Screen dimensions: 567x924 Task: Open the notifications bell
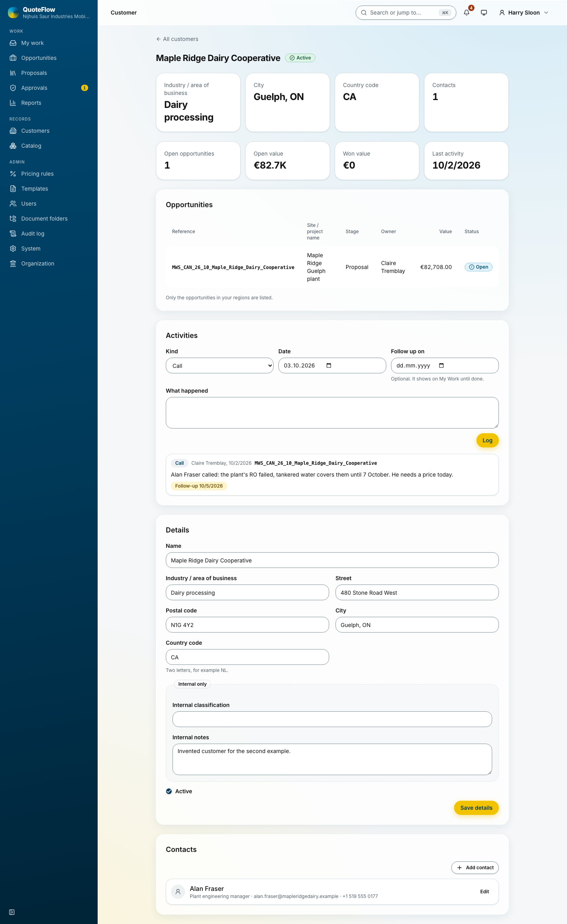(467, 13)
